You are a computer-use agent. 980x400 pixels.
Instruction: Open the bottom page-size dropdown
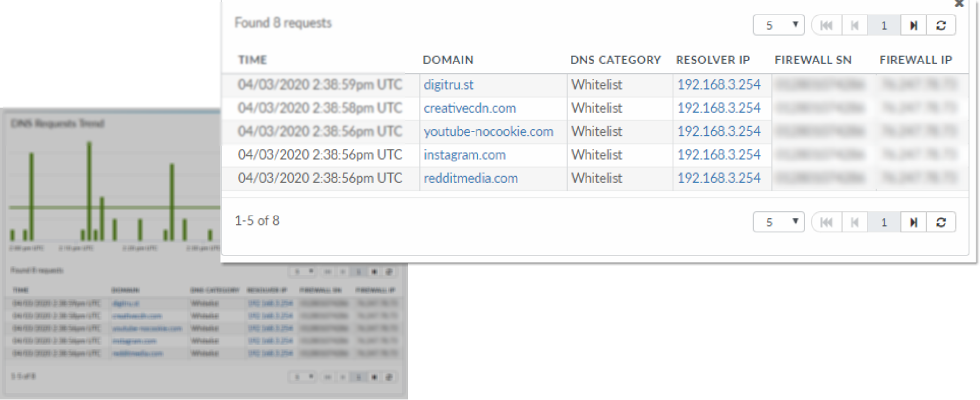779,222
